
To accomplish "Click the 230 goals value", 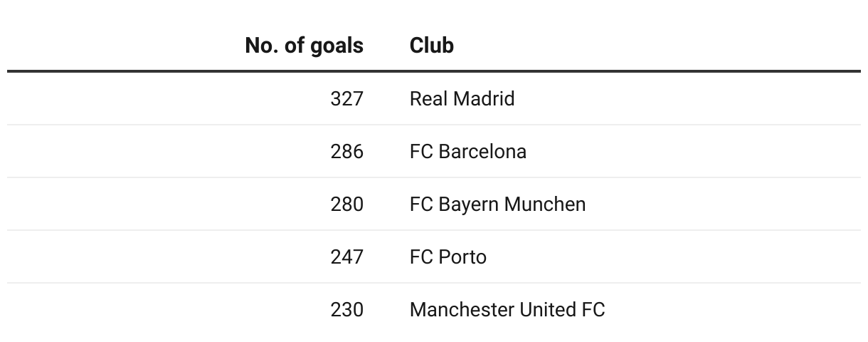I will click(346, 309).
